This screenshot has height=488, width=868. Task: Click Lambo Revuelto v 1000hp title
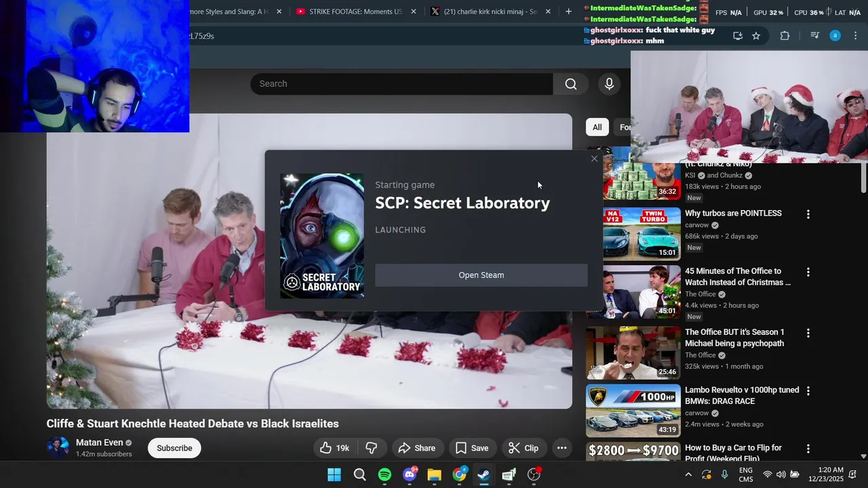point(742,396)
